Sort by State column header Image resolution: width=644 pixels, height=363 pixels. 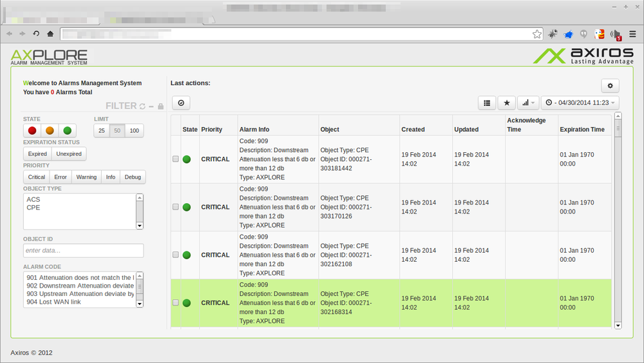pyautogui.click(x=190, y=130)
